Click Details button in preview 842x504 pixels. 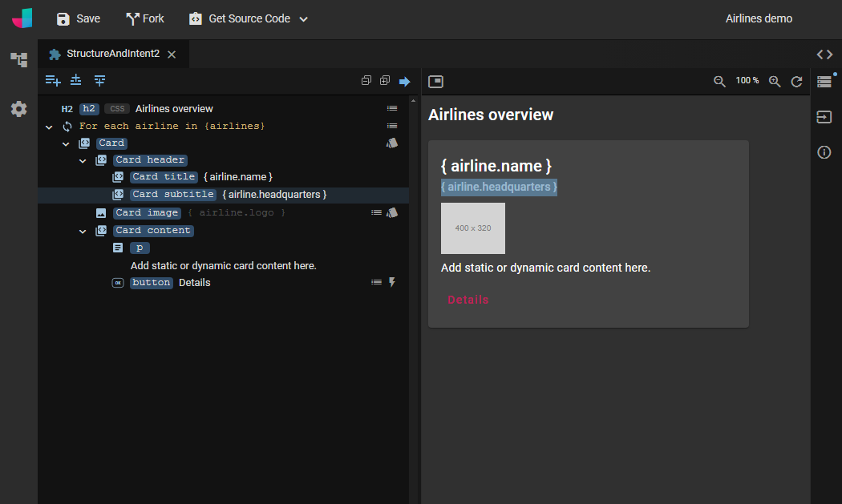pyautogui.click(x=468, y=300)
